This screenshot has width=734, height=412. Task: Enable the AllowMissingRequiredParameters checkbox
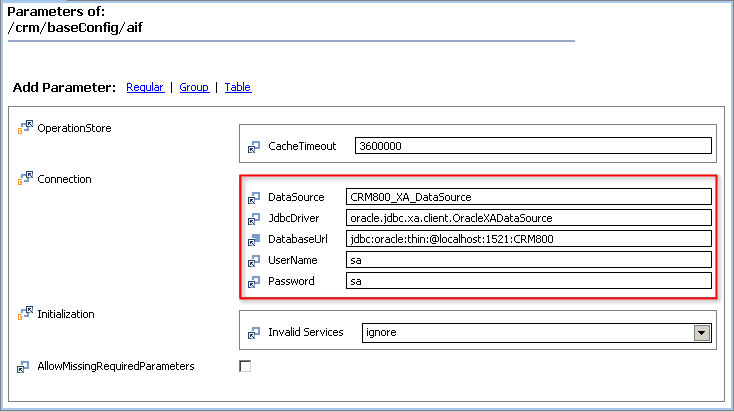click(x=245, y=366)
